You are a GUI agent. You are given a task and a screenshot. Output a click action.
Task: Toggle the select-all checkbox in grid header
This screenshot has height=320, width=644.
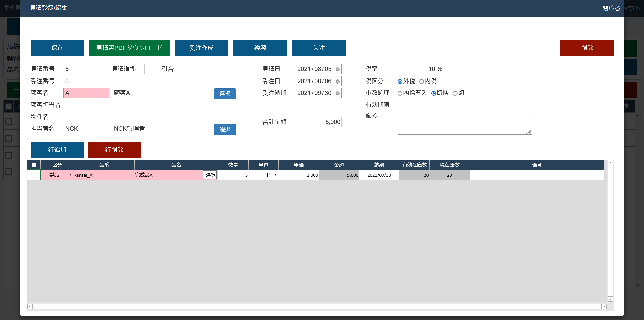[34, 165]
